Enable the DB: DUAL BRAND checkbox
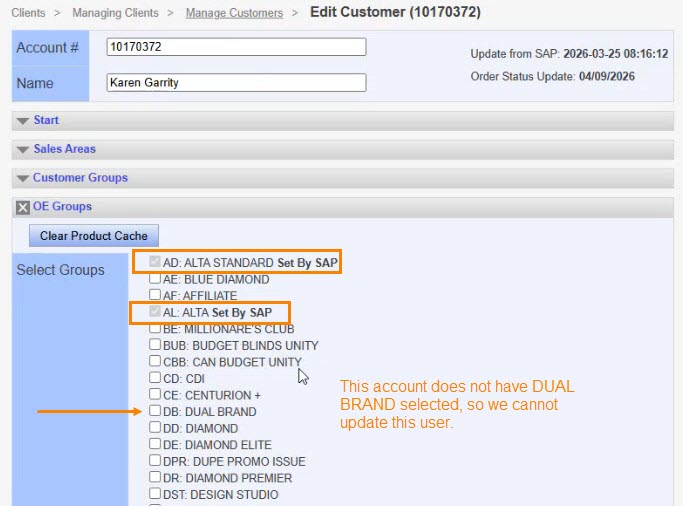This screenshot has width=683, height=506. click(155, 411)
